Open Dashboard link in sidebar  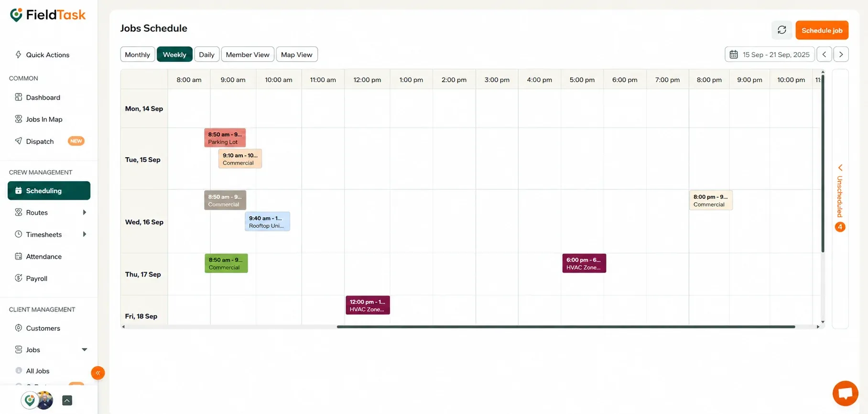43,97
